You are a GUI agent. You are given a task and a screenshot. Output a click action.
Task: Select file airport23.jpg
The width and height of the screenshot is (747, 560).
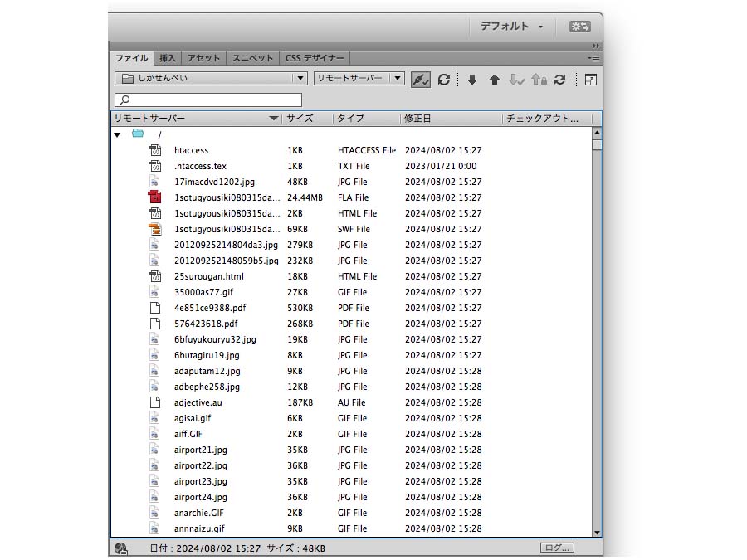(201, 481)
